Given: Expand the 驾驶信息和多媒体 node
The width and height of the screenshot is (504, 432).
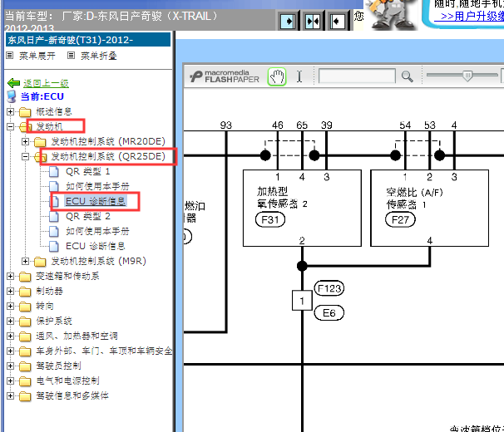Looking at the screenshot, I should (x=10, y=395).
